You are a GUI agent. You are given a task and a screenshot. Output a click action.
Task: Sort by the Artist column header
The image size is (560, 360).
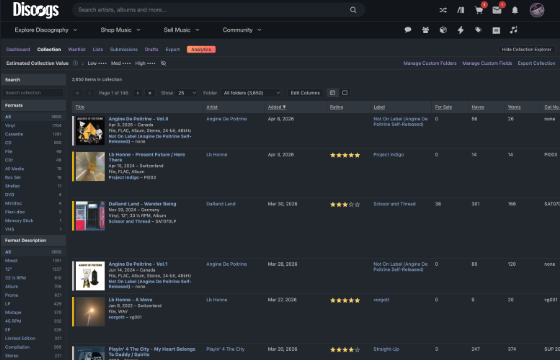[x=212, y=107]
